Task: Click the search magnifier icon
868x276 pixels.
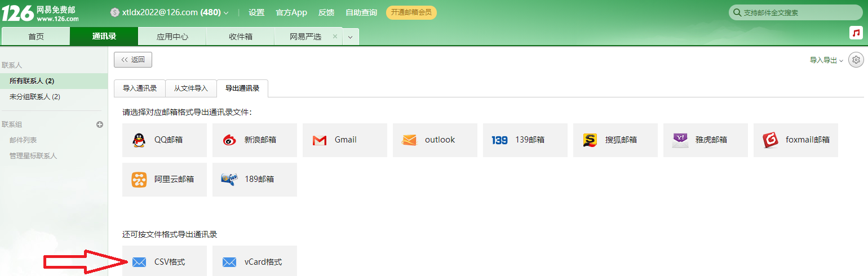Action: pos(737,12)
